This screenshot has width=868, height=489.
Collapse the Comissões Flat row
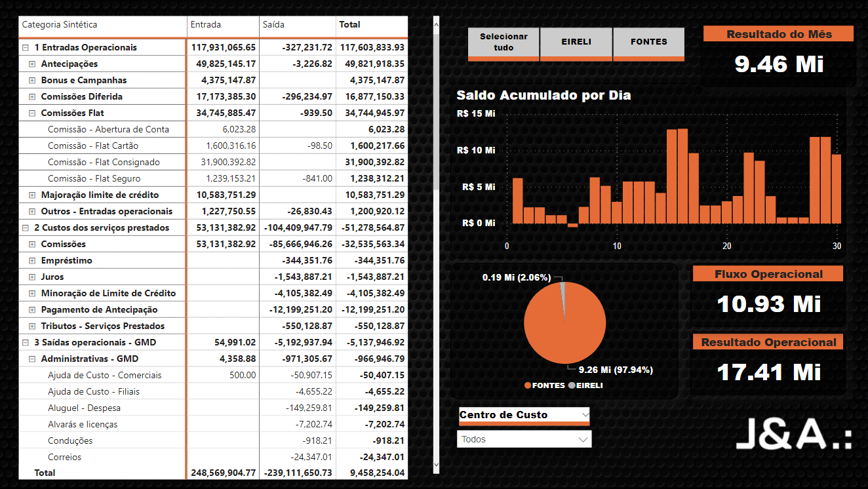pos(32,113)
